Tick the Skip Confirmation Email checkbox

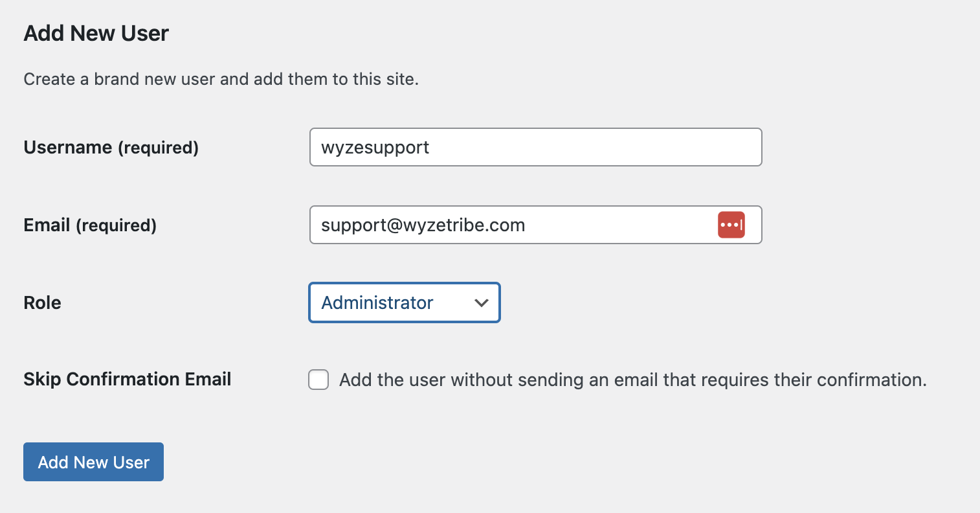pyautogui.click(x=318, y=380)
